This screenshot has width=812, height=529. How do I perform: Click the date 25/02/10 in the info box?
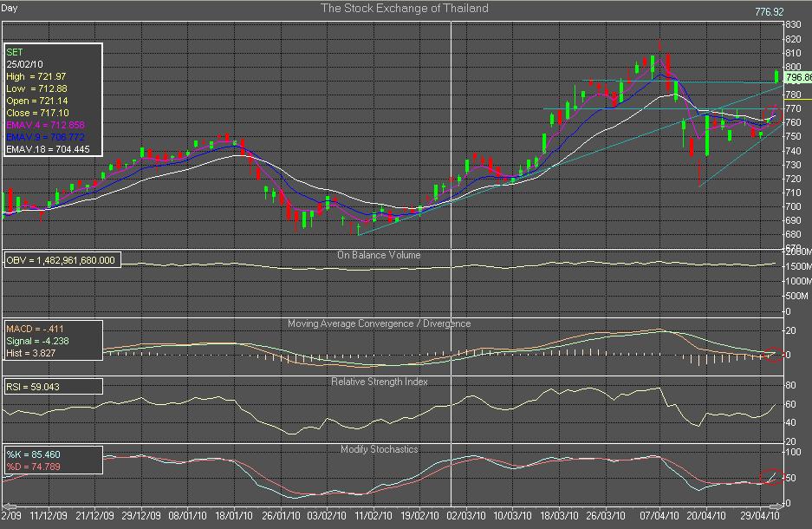pos(25,64)
